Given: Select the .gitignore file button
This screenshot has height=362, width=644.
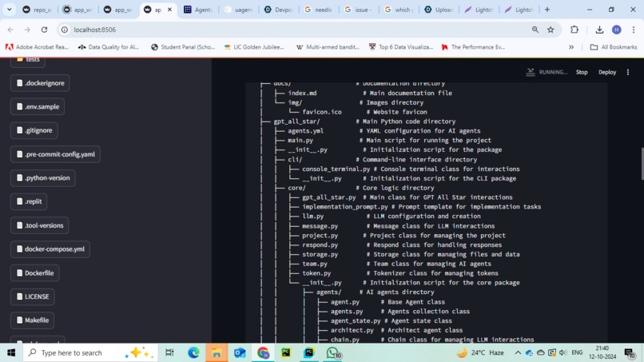Looking at the screenshot, I should pyautogui.click(x=34, y=130).
